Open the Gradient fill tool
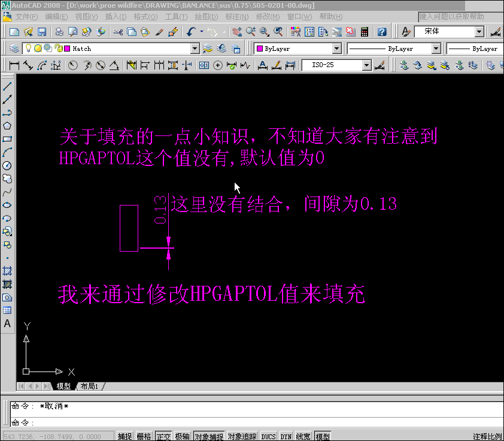The image size is (504, 441). point(7,284)
